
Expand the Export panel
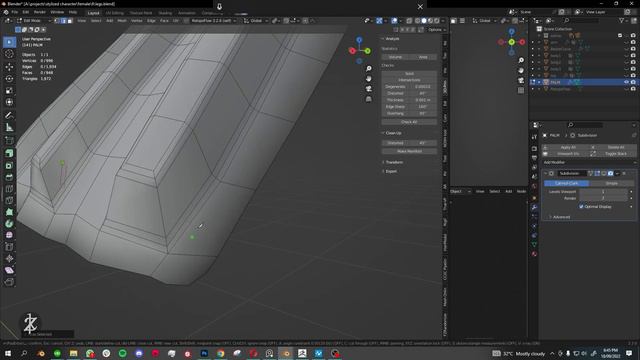coord(390,171)
